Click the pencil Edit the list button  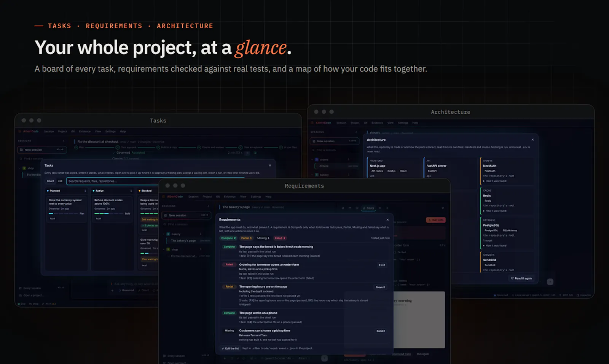click(230, 348)
